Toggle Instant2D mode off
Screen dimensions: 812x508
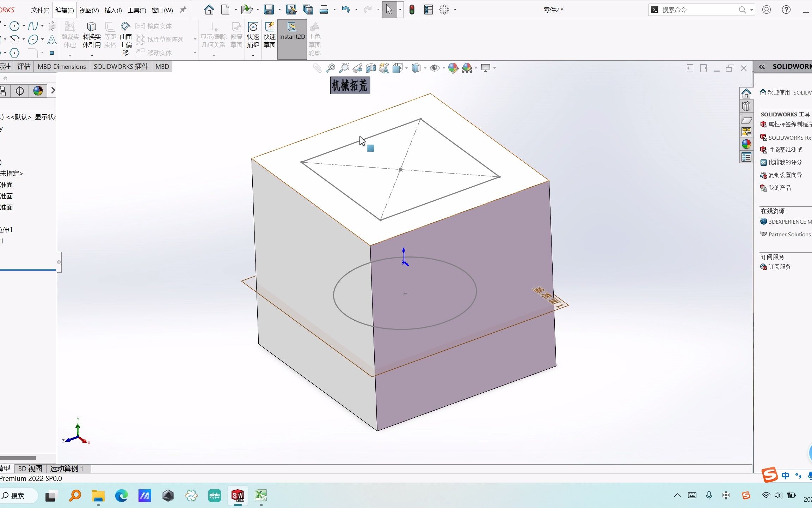click(x=292, y=35)
